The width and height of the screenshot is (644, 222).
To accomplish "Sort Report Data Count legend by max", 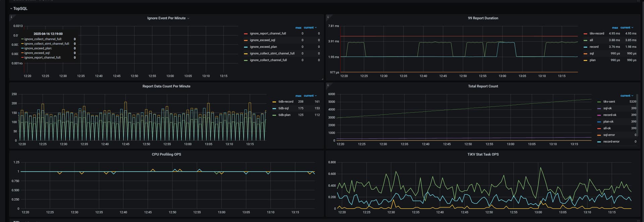I will pos(298,96).
